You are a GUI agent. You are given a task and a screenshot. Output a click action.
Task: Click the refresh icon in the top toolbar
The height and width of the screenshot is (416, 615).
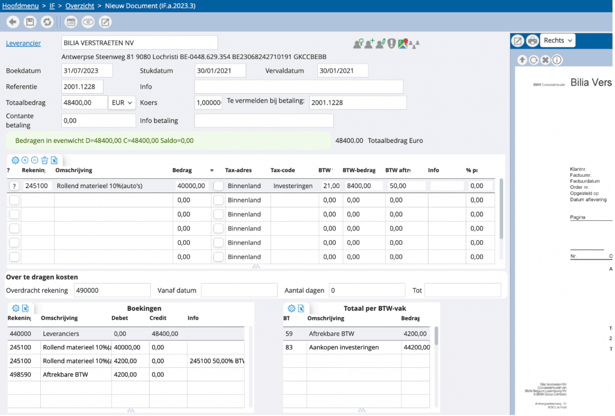47,22
